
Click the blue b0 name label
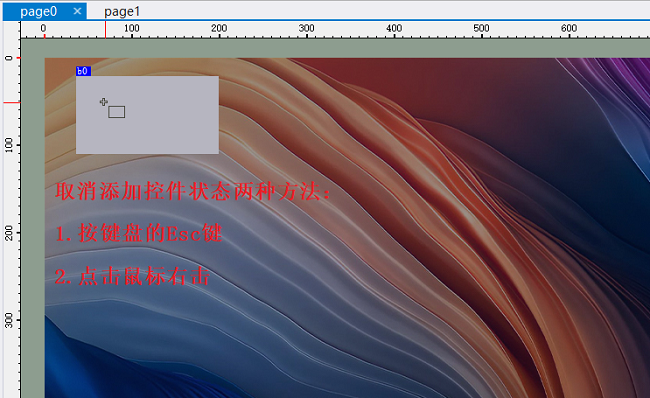pyautogui.click(x=83, y=71)
